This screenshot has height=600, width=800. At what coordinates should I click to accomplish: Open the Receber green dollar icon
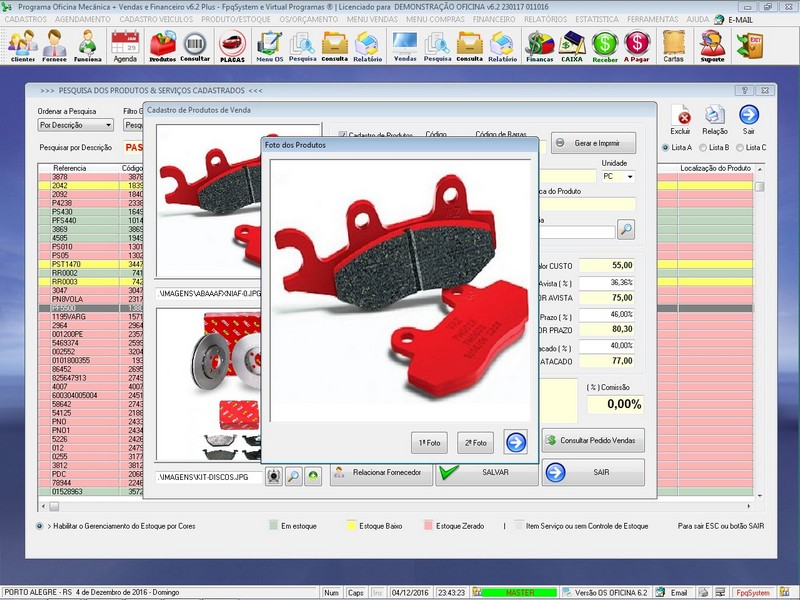click(x=605, y=46)
